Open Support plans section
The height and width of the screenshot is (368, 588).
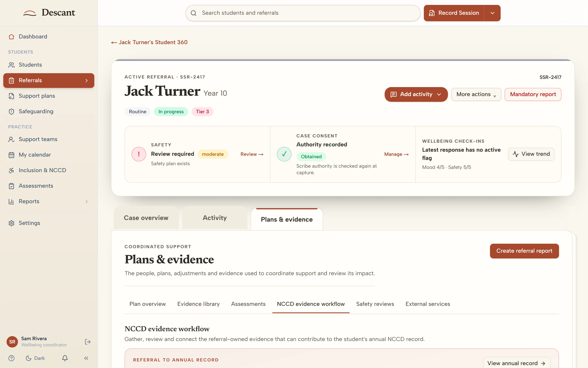[x=49, y=96]
